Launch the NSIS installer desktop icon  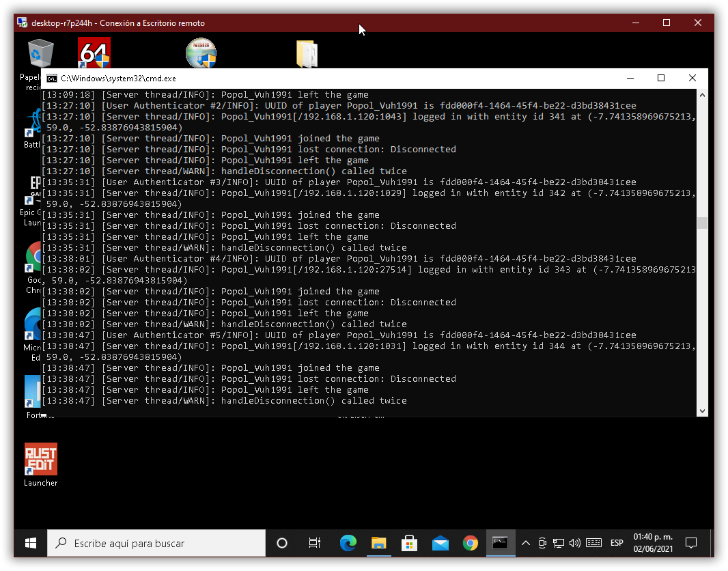(201, 53)
